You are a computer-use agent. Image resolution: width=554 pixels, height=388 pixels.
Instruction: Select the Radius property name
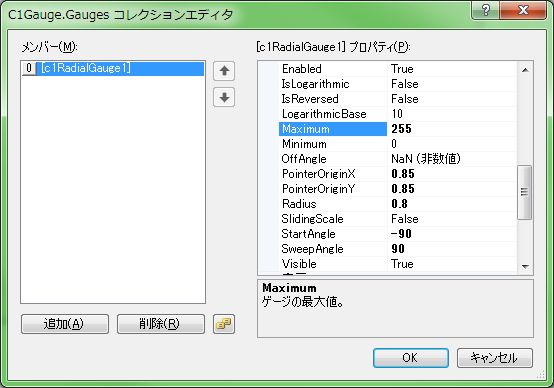(x=299, y=204)
